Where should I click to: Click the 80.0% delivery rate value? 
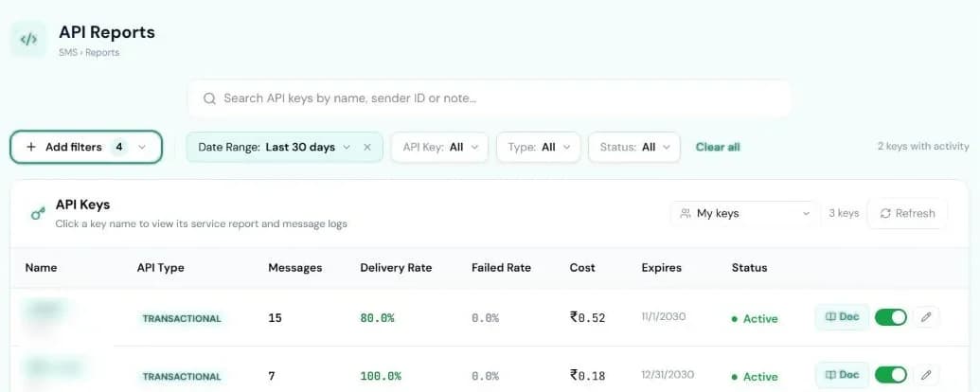click(x=378, y=317)
